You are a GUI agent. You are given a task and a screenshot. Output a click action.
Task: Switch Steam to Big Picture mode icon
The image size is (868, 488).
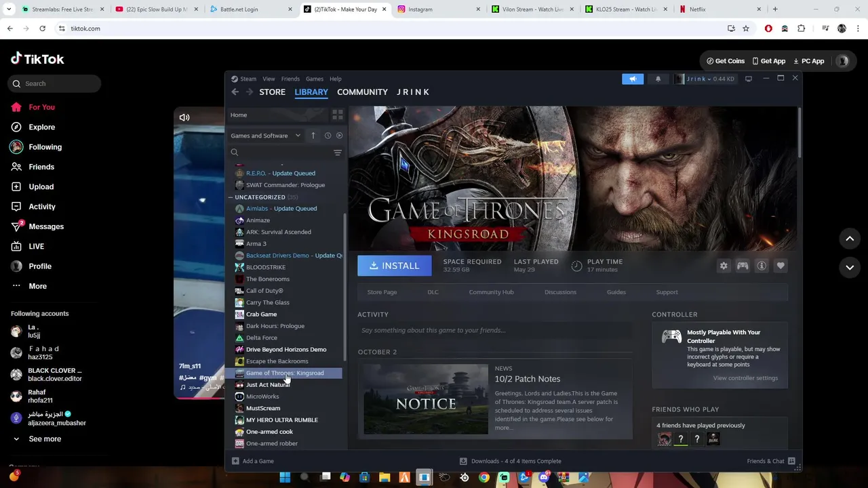[x=749, y=79]
